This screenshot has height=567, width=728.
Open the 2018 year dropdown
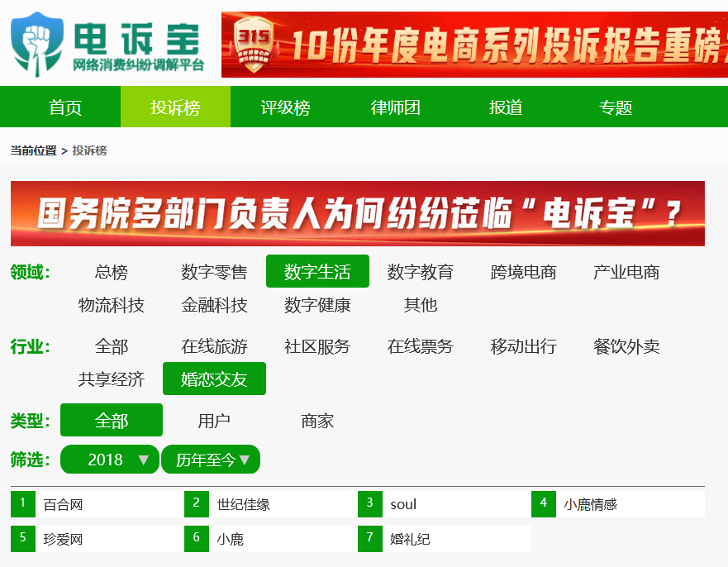tap(110, 460)
